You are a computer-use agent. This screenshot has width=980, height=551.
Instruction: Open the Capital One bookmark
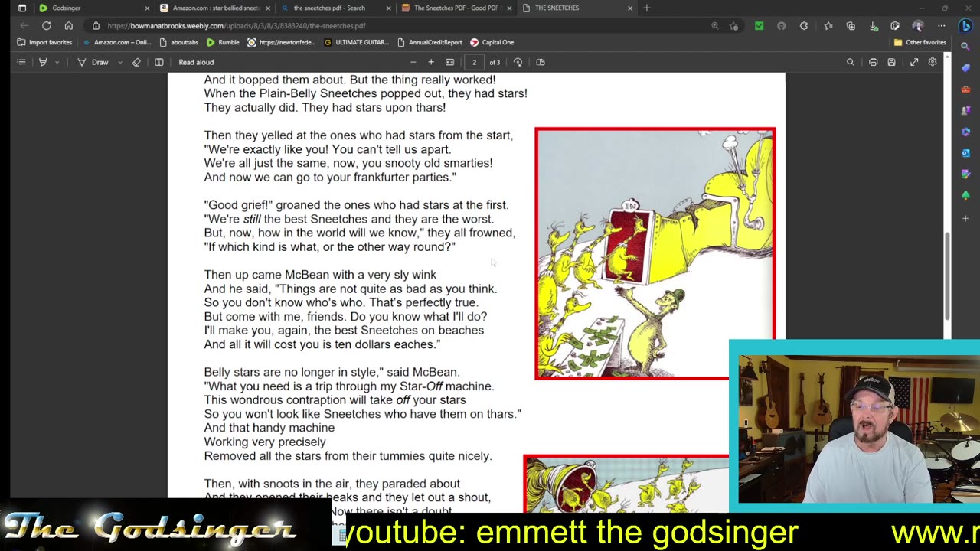click(x=492, y=42)
